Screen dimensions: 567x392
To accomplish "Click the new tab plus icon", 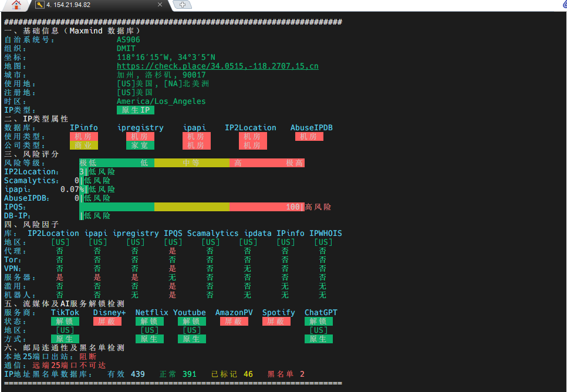I will tap(183, 5).
